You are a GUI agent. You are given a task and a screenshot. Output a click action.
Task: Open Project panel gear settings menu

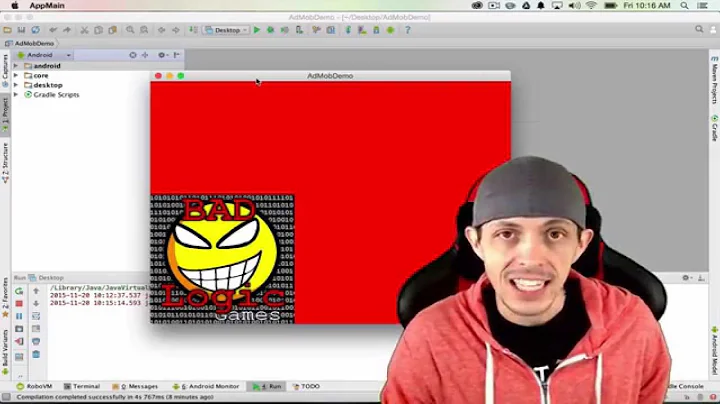[x=162, y=55]
